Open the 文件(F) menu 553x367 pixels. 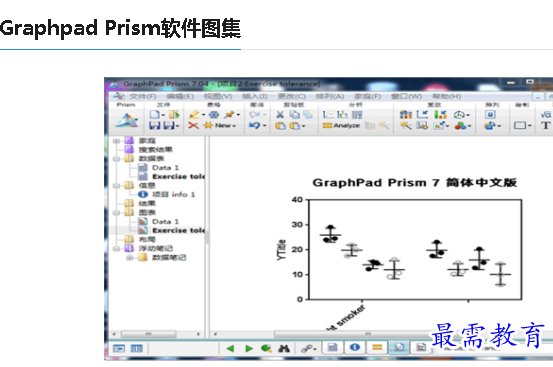pyautogui.click(x=142, y=96)
